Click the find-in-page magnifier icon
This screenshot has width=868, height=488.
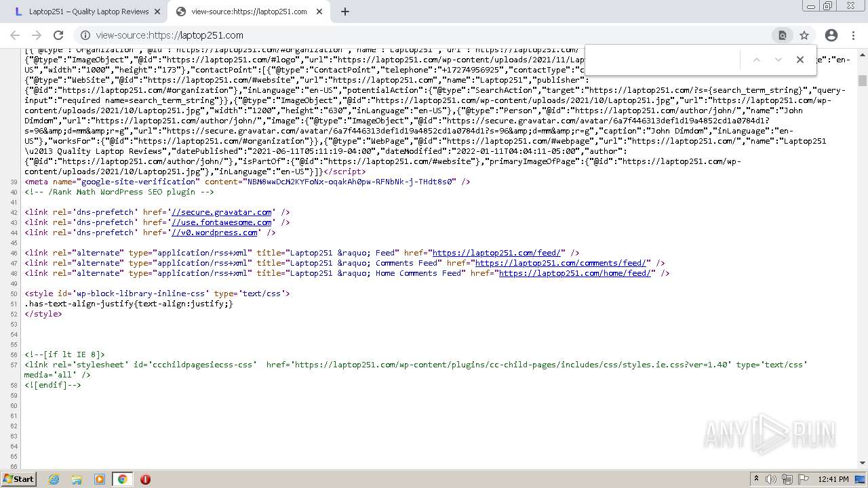click(x=783, y=35)
